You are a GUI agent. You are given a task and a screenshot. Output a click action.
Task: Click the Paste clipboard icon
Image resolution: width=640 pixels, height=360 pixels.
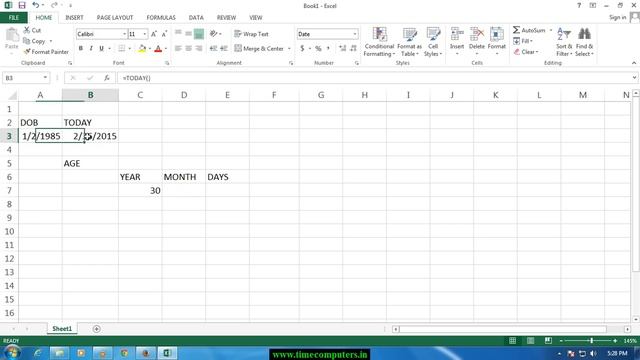click(12, 35)
